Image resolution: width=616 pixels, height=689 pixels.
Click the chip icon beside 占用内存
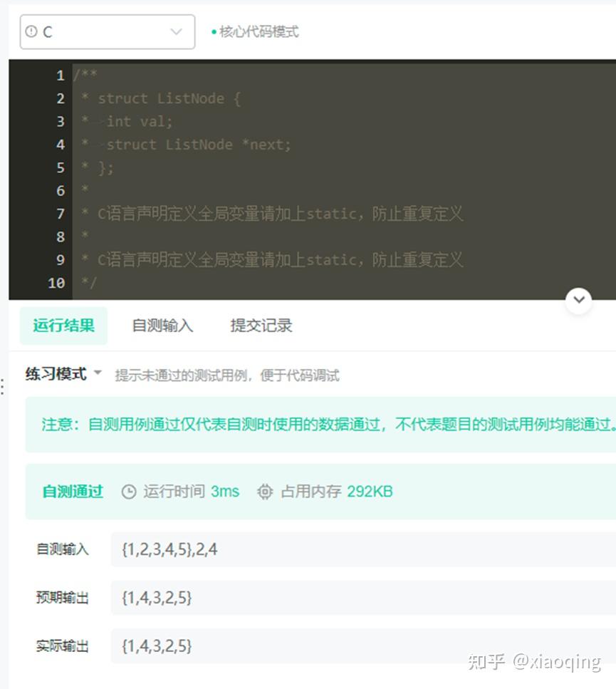point(265,492)
